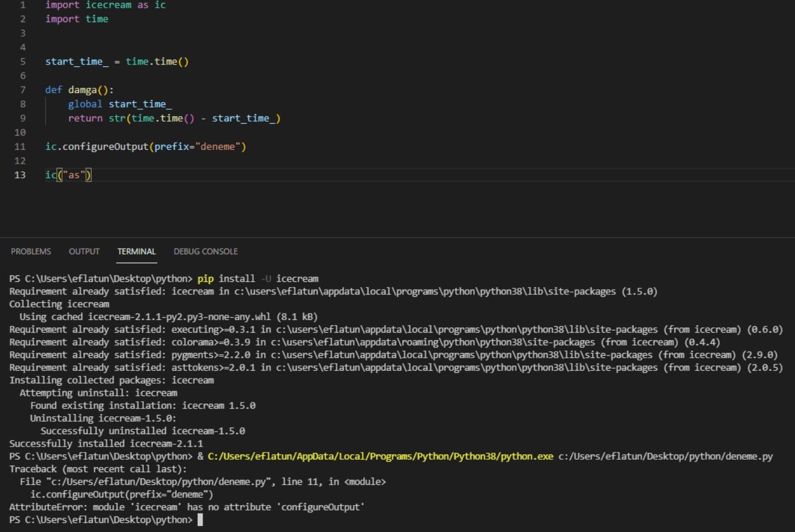Open the PROBLEMS panel tab
The image size is (795, 532).
31,251
